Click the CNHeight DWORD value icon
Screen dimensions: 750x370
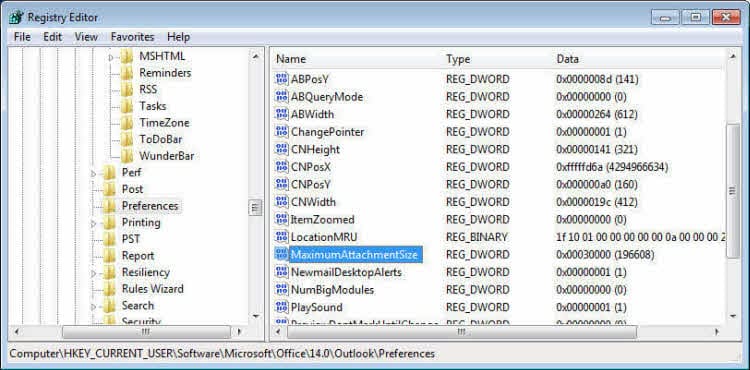click(282, 149)
